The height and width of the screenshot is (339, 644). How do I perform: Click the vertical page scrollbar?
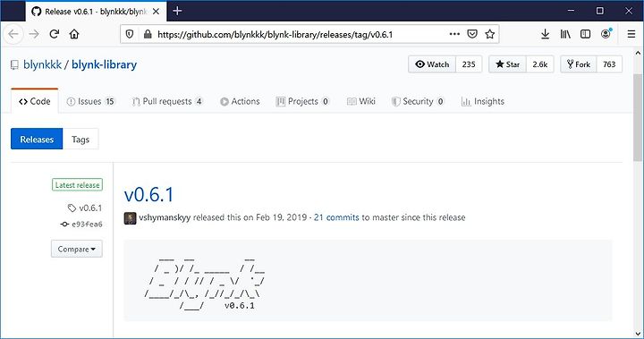click(x=638, y=117)
